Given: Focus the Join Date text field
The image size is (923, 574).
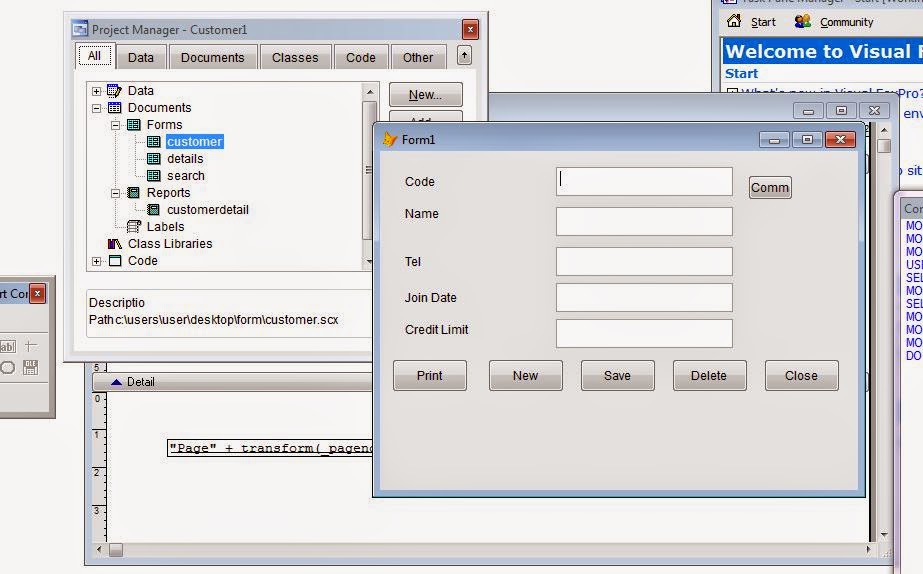Looking at the screenshot, I should (644, 298).
